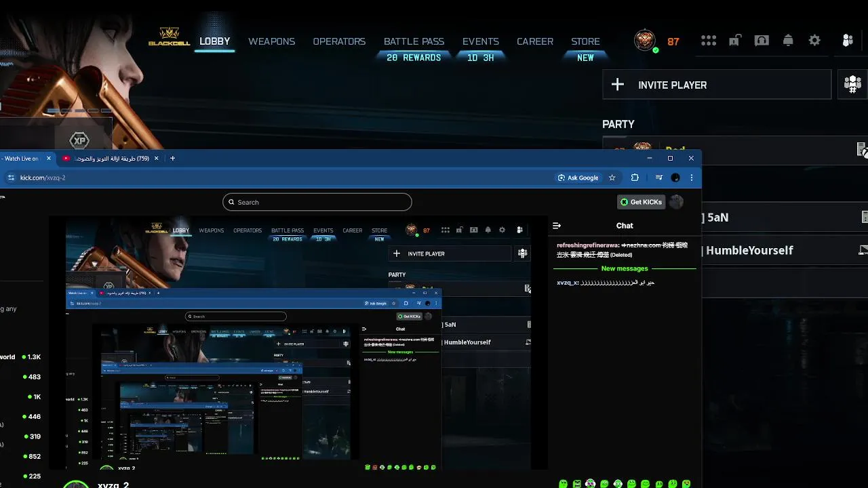The width and height of the screenshot is (868, 488).
Task: Click the player emblem avatar beside level 87
Action: point(645,41)
